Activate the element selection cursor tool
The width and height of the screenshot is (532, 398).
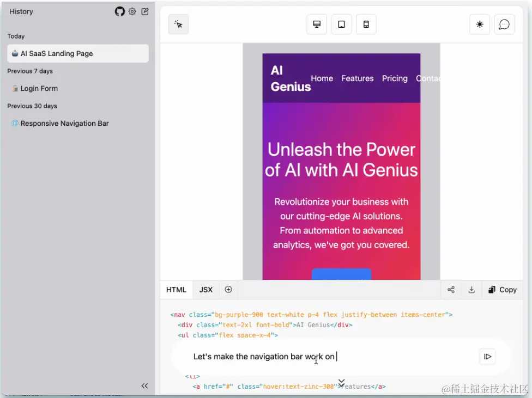coord(178,24)
